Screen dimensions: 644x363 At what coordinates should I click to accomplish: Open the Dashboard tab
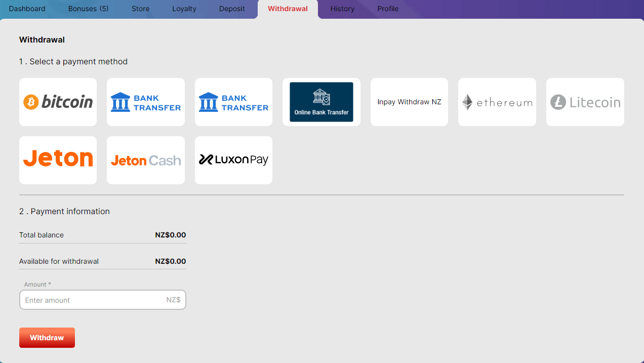coord(27,9)
